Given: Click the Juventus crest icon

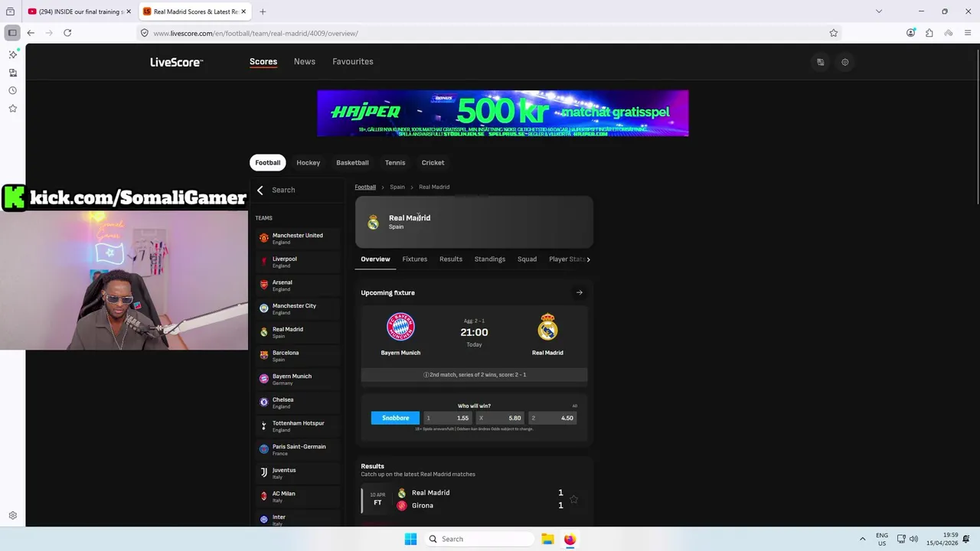Looking at the screenshot, I should coord(264,473).
